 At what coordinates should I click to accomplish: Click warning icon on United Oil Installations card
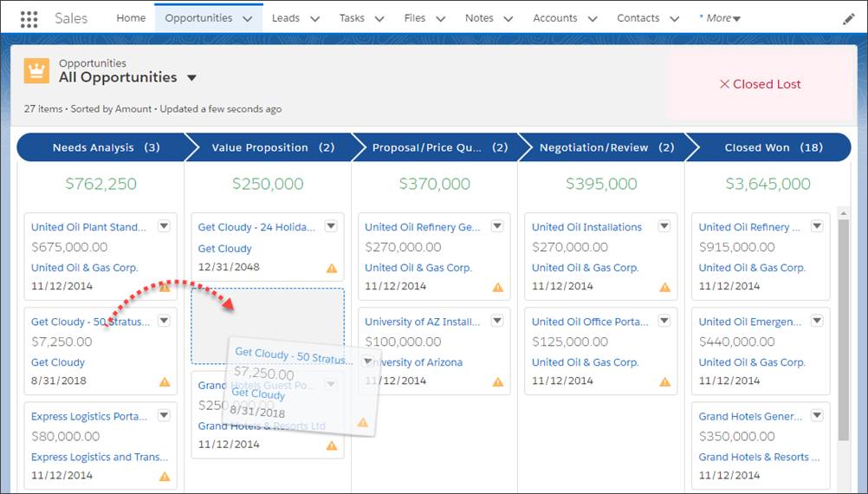point(664,288)
